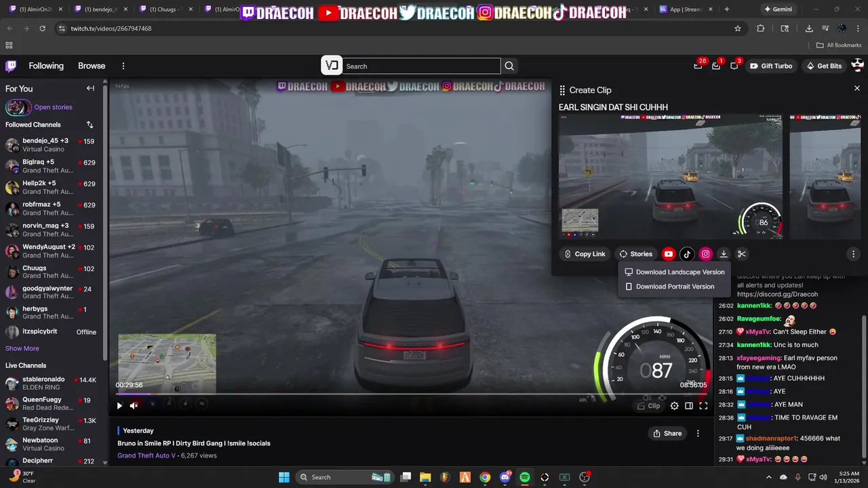Switch to the bendejo browser tab
The height and width of the screenshot is (488, 868).
[x=102, y=9]
